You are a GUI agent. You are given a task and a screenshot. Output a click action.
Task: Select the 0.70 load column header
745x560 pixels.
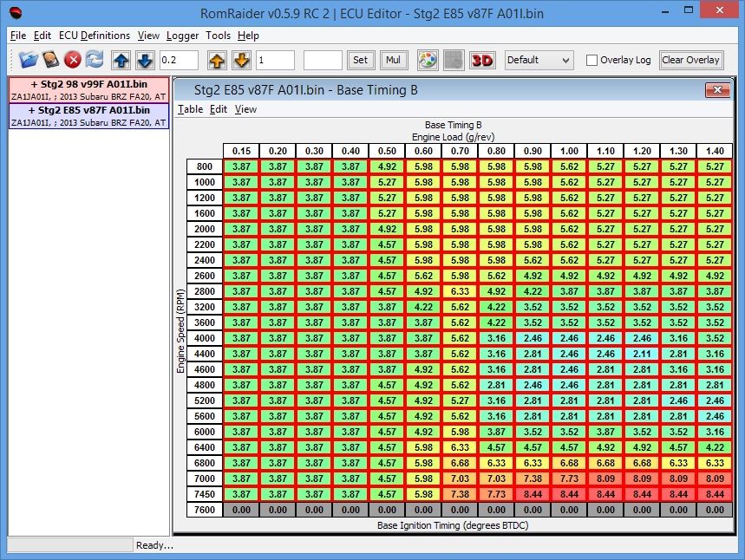(460, 151)
